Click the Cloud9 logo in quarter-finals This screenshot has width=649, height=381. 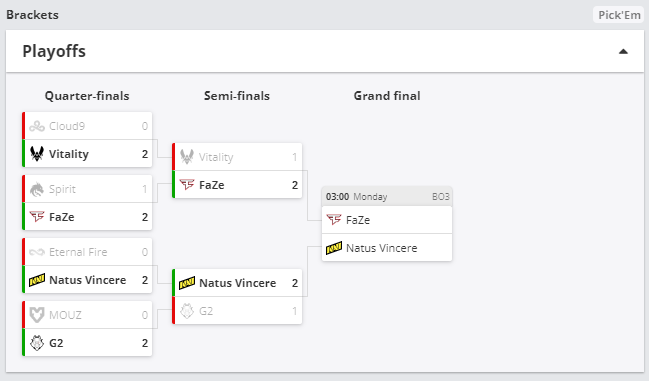[x=37, y=126]
